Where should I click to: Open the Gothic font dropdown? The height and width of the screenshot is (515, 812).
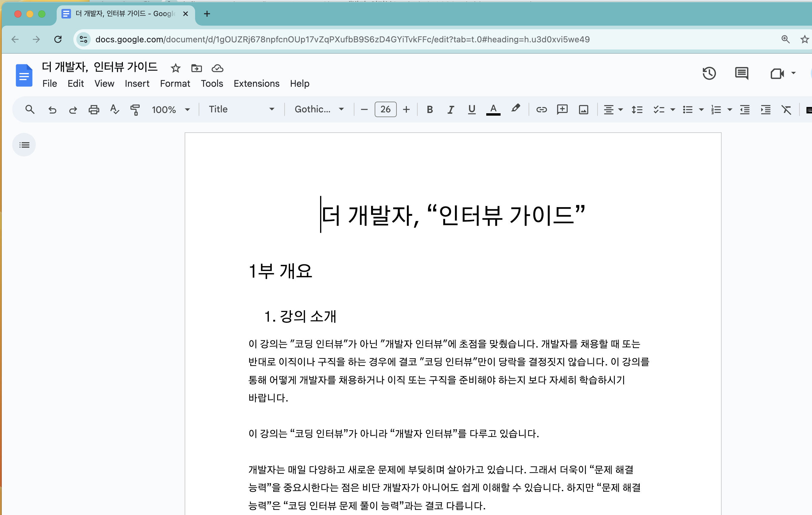tap(319, 109)
